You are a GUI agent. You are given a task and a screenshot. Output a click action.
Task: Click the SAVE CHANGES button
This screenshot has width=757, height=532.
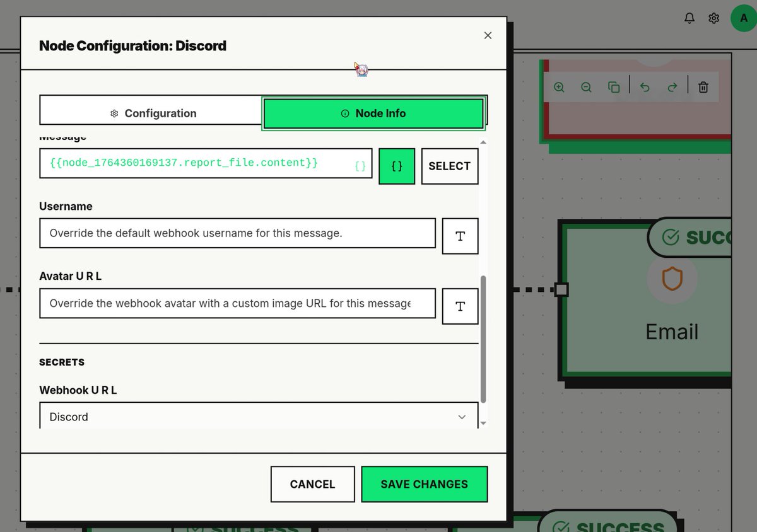tap(424, 484)
